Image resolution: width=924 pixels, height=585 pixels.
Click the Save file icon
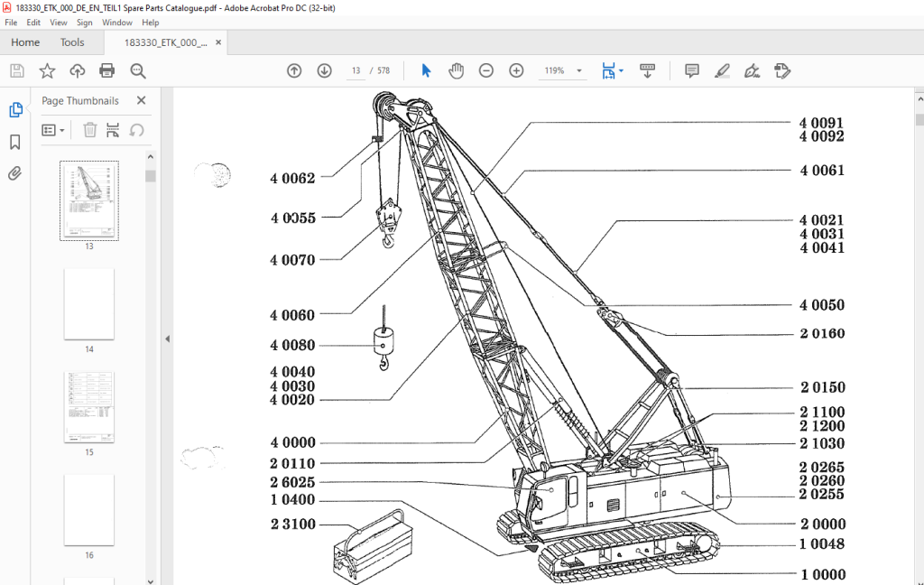point(17,70)
